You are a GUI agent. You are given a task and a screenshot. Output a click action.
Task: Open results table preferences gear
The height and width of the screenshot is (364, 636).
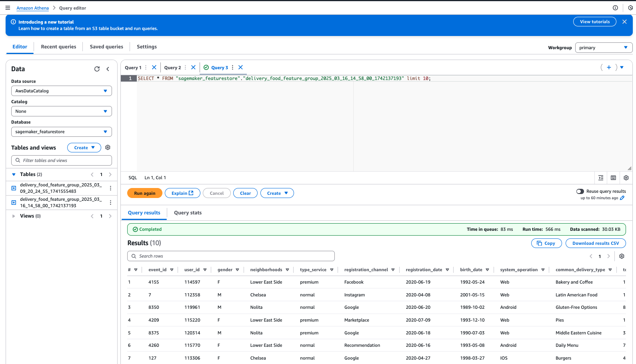tap(622, 256)
